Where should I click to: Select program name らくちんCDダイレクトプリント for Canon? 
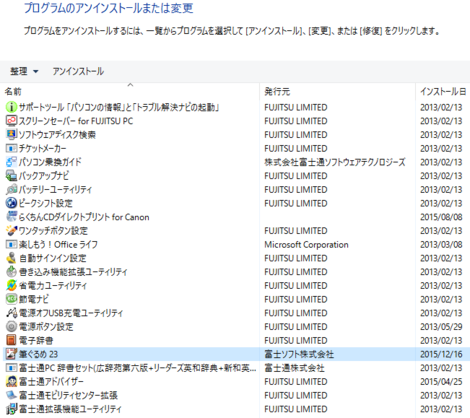tap(84, 217)
